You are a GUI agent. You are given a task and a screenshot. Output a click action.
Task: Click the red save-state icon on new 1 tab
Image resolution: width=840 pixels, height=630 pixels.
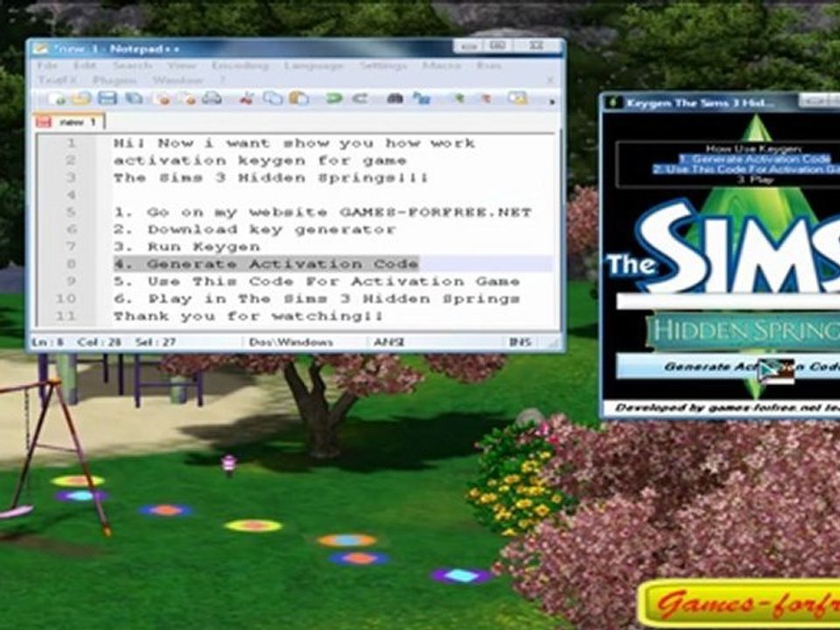(44, 122)
